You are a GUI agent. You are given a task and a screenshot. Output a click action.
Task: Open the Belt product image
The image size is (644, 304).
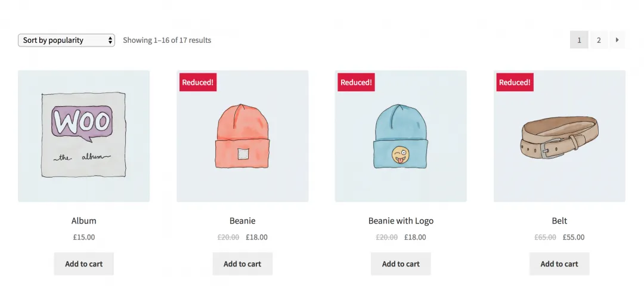pyautogui.click(x=559, y=136)
